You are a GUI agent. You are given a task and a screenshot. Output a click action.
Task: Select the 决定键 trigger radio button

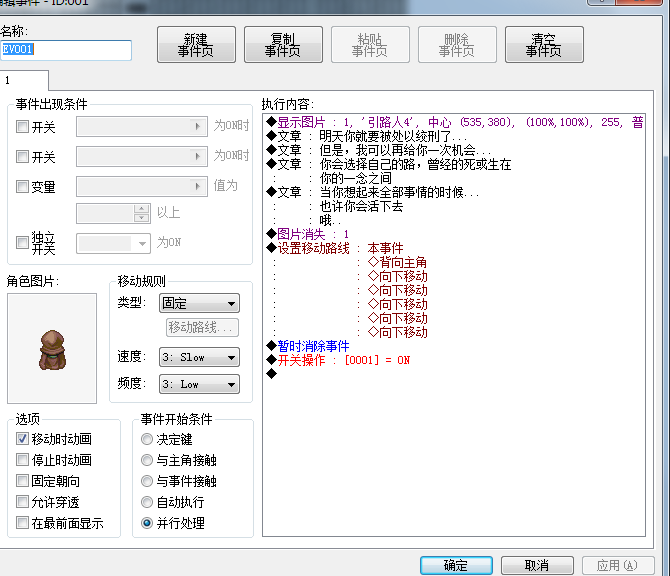click(x=147, y=439)
